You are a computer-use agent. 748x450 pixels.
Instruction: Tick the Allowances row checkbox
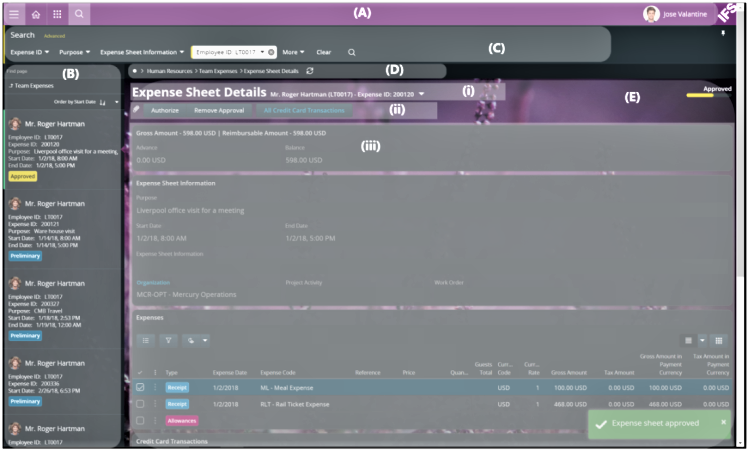pos(140,421)
